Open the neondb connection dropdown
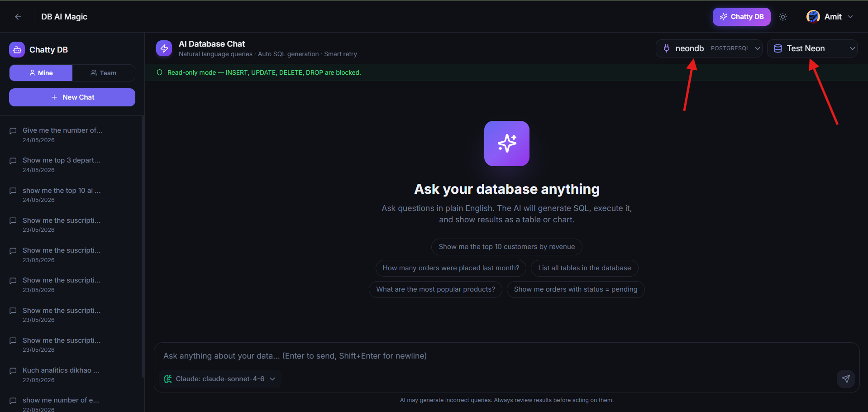This screenshot has height=412, width=868. point(709,48)
